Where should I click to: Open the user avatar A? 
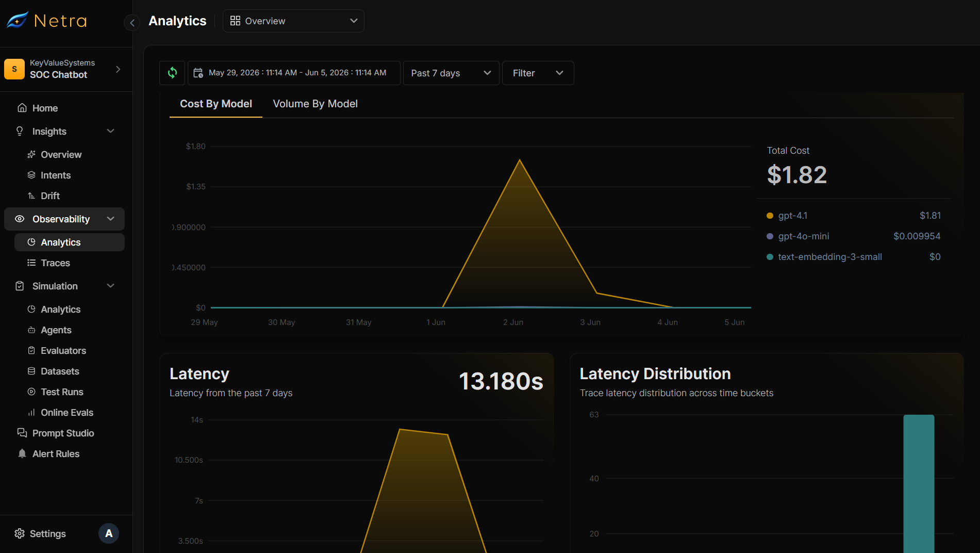[x=109, y=533]
